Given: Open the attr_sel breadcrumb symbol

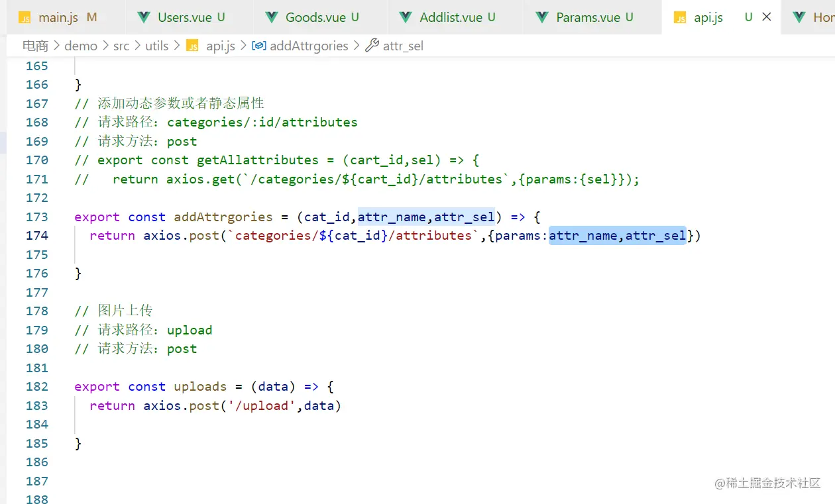Looking at the screenshot, I should click(x=403, y=46).
